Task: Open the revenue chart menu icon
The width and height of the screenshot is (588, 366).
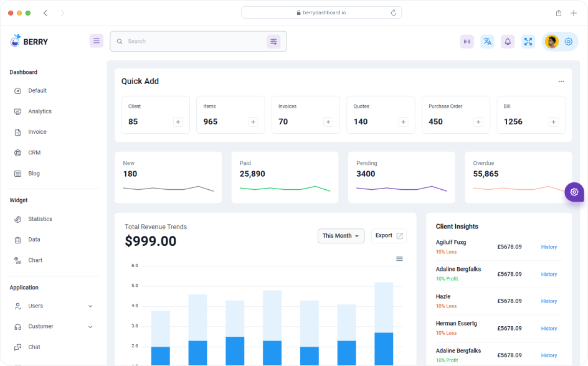Action: 399,259
